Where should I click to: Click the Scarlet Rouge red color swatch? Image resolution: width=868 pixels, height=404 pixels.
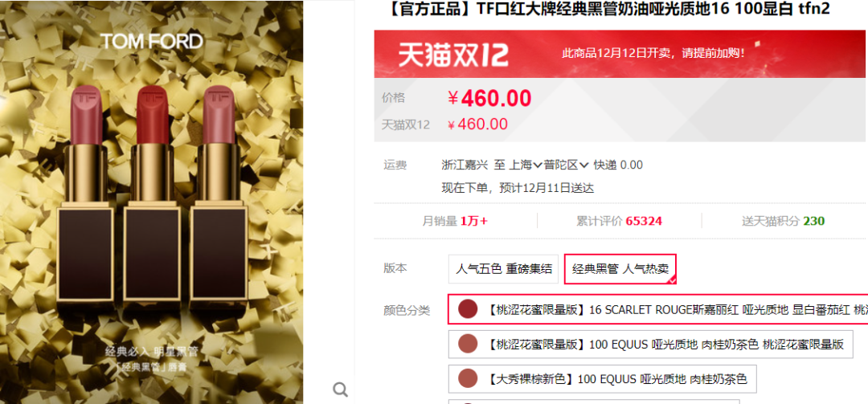tap(468, 309)
